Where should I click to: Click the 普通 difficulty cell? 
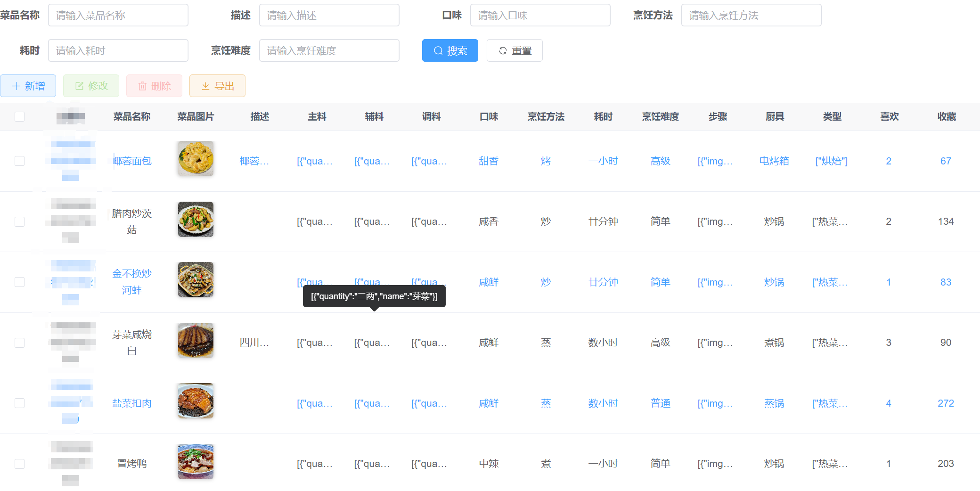tap(661, 403)
